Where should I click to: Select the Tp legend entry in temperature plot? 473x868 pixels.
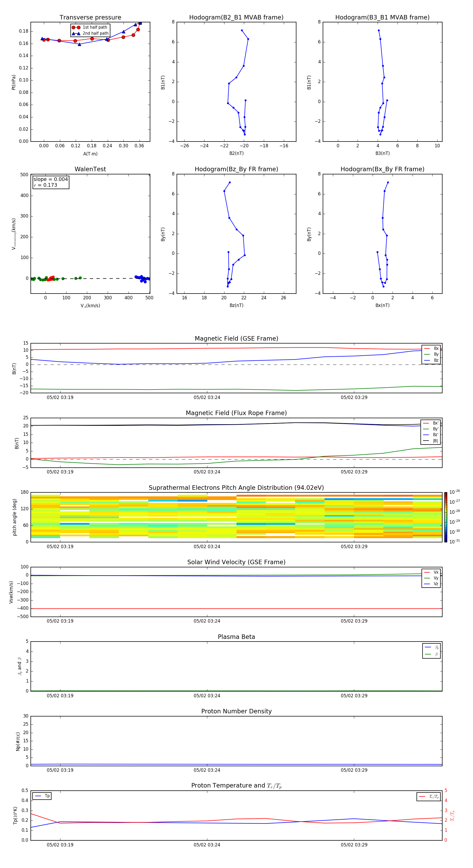[42, 796]
